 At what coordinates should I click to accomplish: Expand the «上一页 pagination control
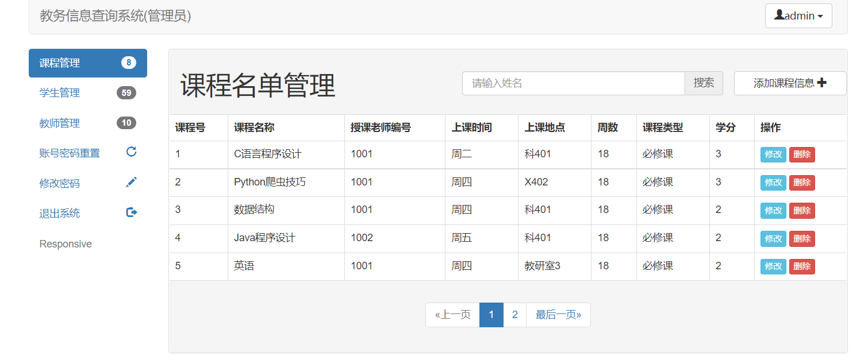(x=452, y=315)
